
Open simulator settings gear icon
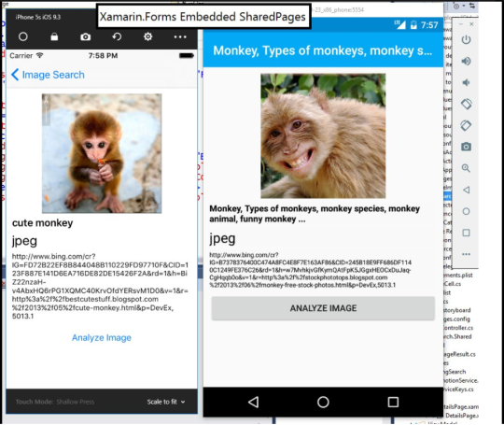(x=147, y=36)
